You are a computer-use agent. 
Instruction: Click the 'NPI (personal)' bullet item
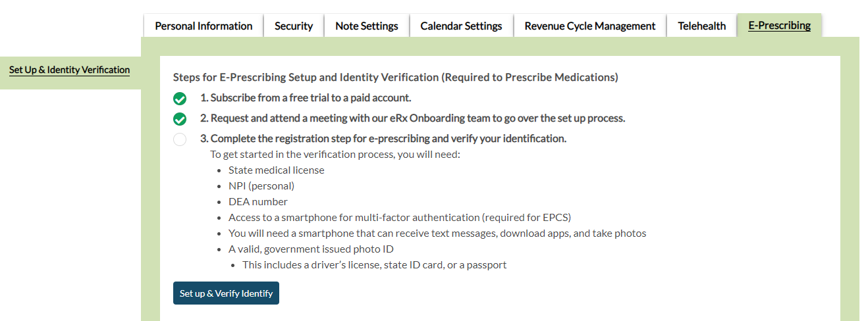click(261, 186)
